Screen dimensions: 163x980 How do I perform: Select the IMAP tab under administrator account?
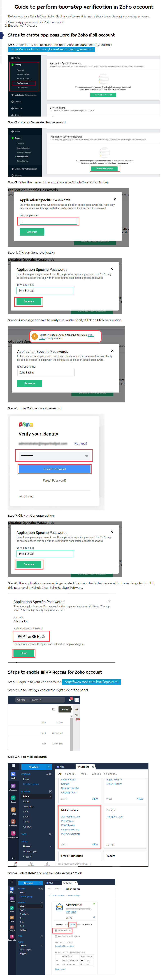click(72, 924)
